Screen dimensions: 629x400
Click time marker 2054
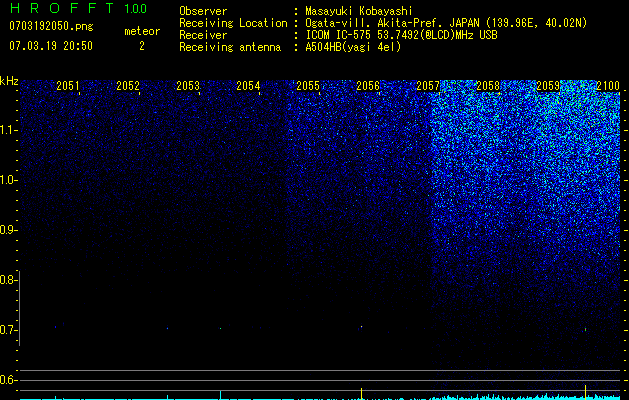(x=248, y=86)
